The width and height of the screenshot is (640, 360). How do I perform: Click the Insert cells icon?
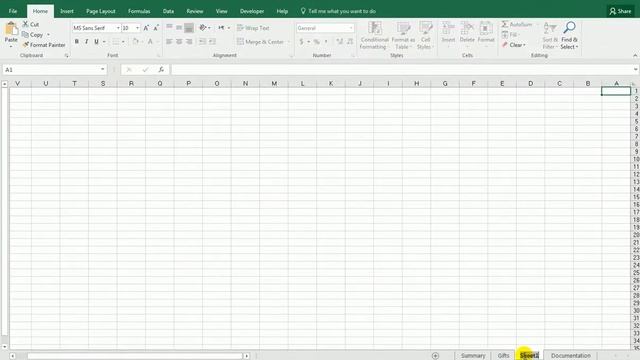(448, 28)
